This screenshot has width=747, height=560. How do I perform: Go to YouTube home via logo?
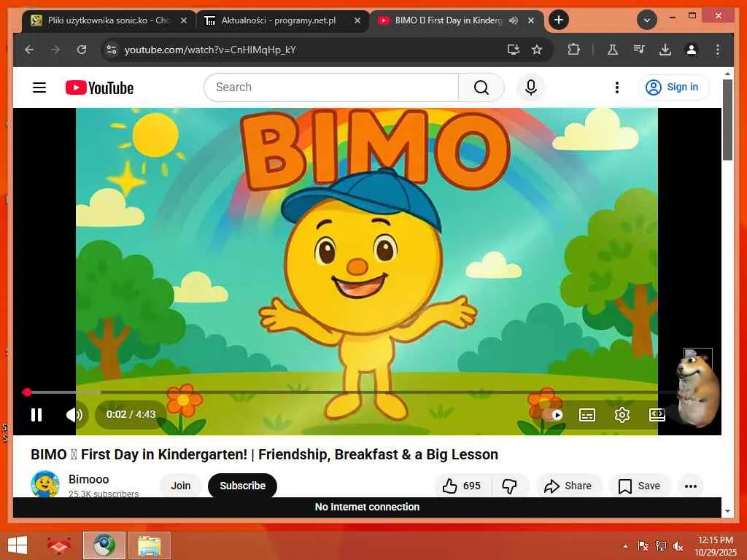[x=99, y=87]
